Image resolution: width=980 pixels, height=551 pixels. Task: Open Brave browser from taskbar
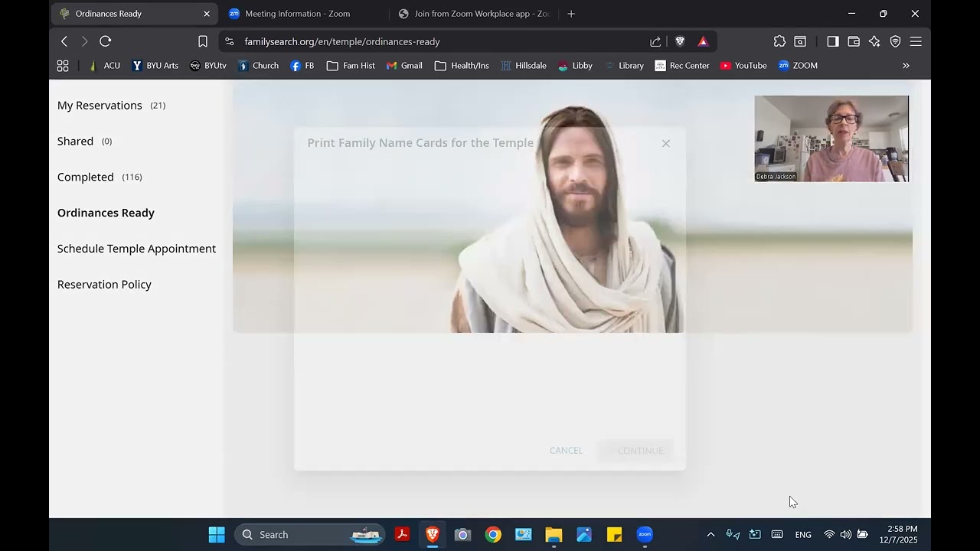coord(433,535)
